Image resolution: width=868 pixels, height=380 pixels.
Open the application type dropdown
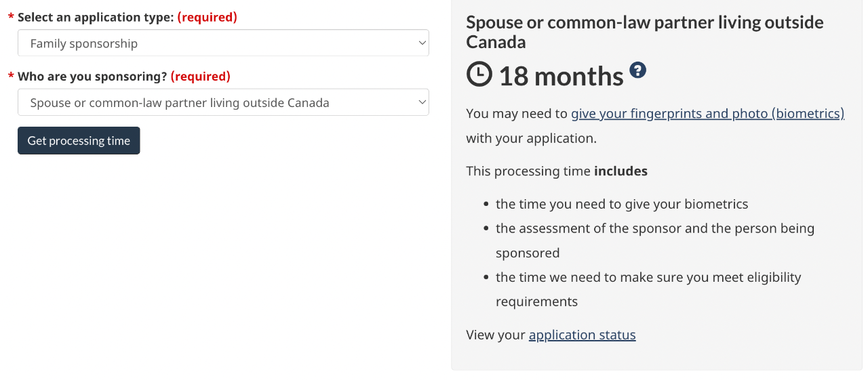coord(223,43)
